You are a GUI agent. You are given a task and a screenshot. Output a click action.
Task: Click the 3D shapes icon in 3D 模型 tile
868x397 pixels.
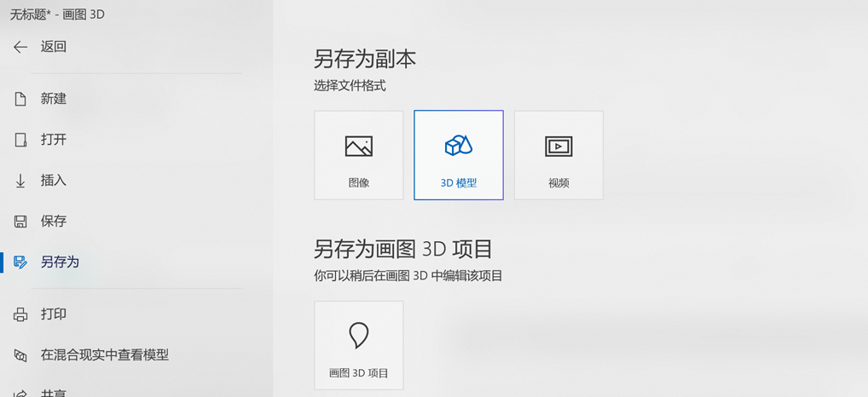click(459, 146)
